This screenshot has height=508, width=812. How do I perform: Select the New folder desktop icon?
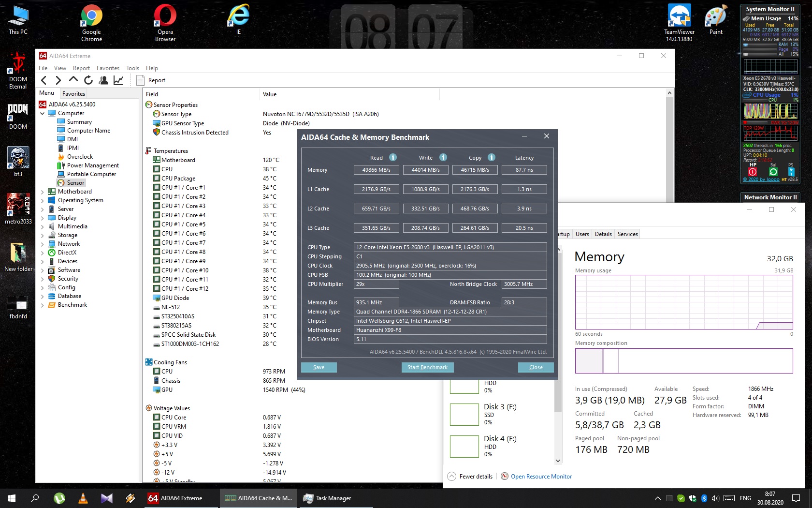[18, 256]
